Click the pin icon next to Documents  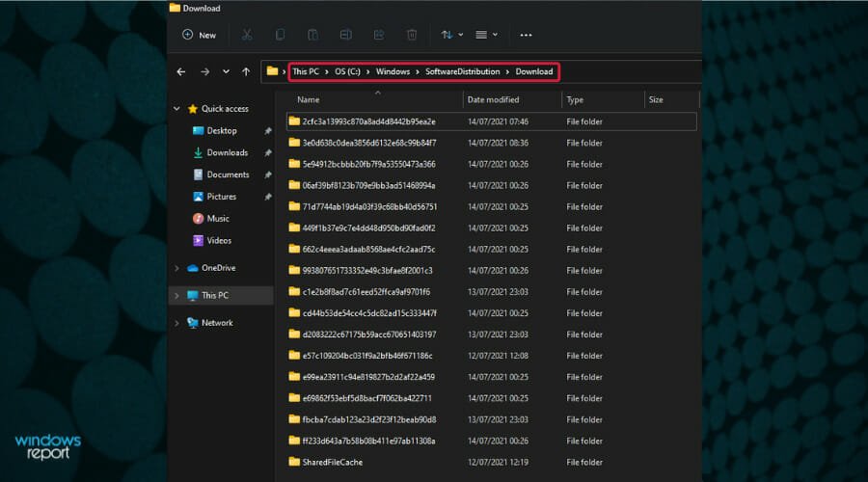pos(268,174)
